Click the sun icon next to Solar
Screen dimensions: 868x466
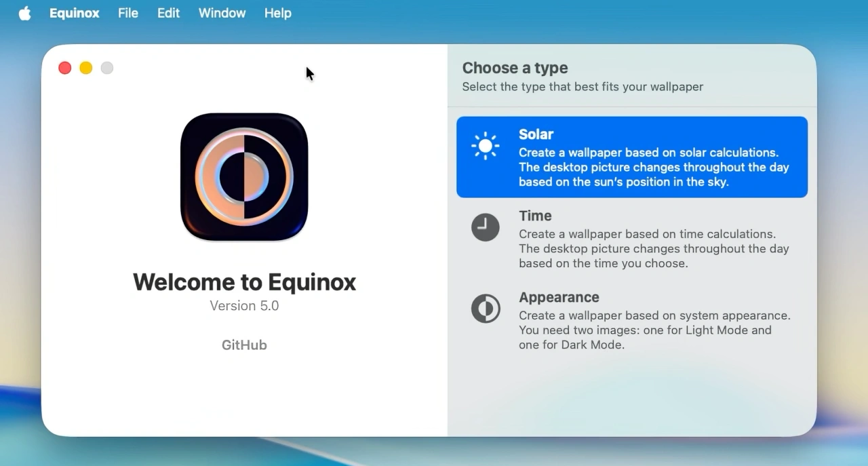(485, 144)
